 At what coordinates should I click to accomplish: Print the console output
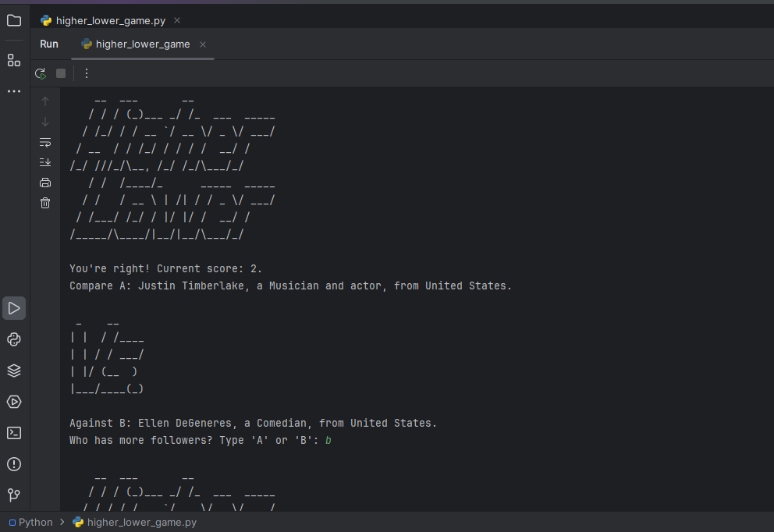tap(45, 183)
